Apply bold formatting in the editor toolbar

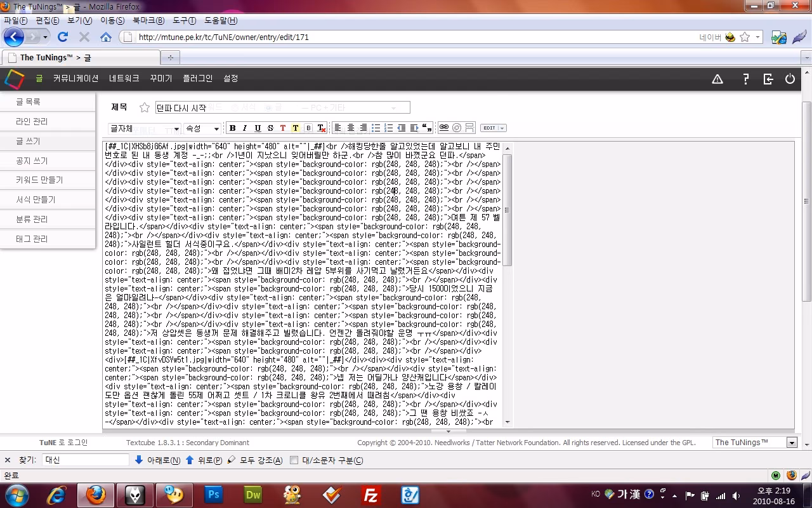point(233,128)
